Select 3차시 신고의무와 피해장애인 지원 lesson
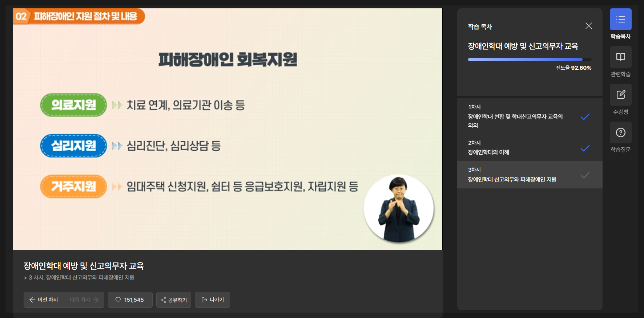644x318 pixels. (x=530, y=175)
